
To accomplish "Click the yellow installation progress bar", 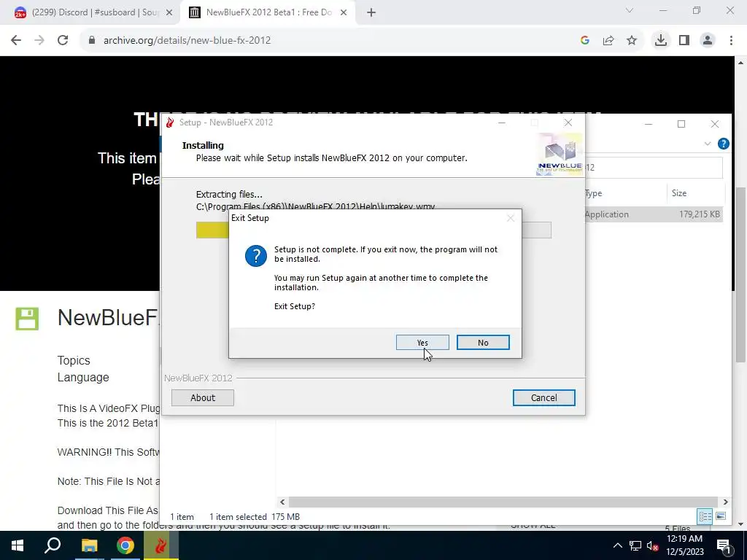I will point(212,230).
